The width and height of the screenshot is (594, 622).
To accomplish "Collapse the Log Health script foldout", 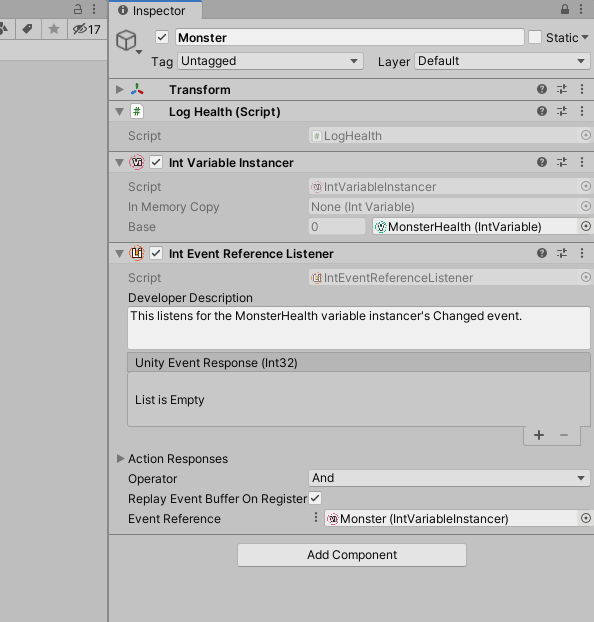I will point(119,112).
